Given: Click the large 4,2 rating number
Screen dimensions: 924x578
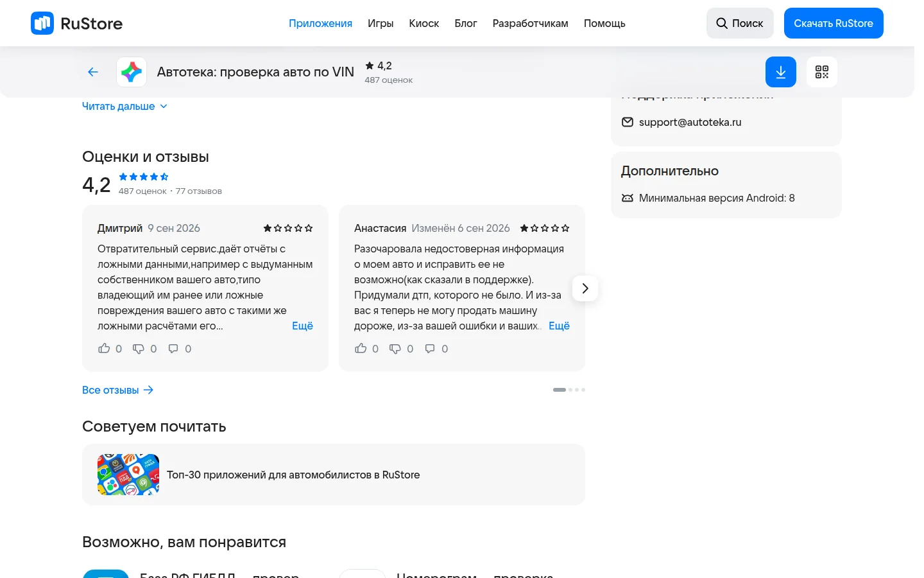Looking at the screenshot, I should [x=96, y=185].
